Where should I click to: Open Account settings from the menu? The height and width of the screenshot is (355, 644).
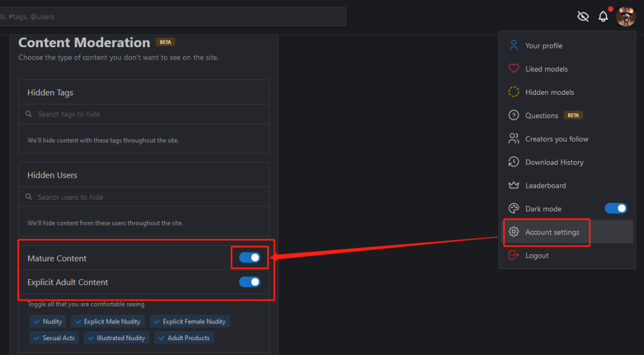(x=567, y=232)
